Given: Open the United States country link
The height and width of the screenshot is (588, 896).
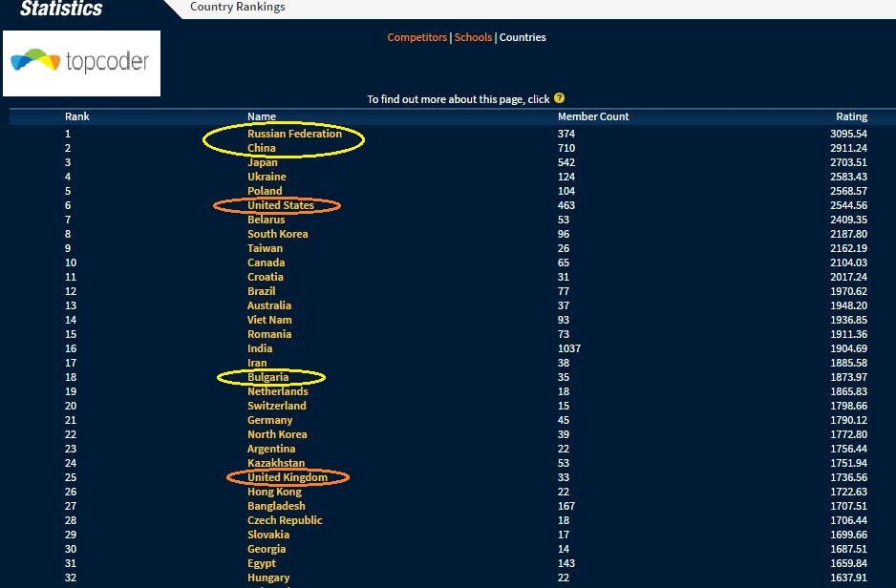Looking at the screenshot, I should click(281, 205).
